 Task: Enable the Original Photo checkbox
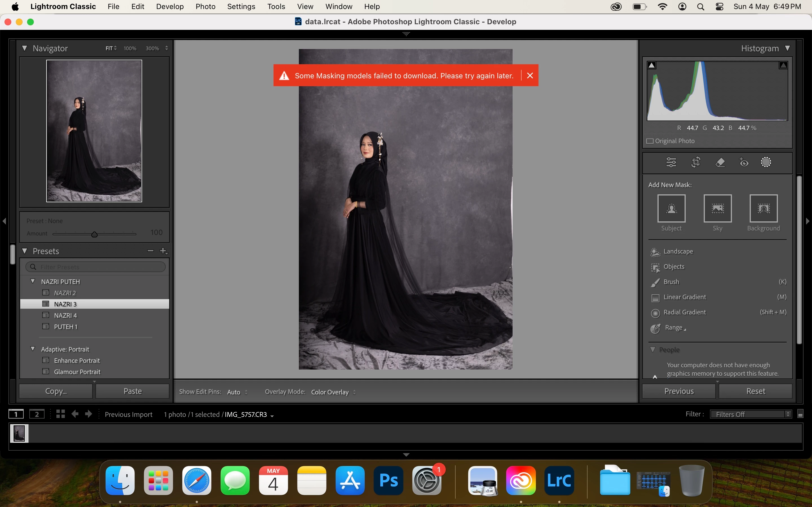(650, 141)
